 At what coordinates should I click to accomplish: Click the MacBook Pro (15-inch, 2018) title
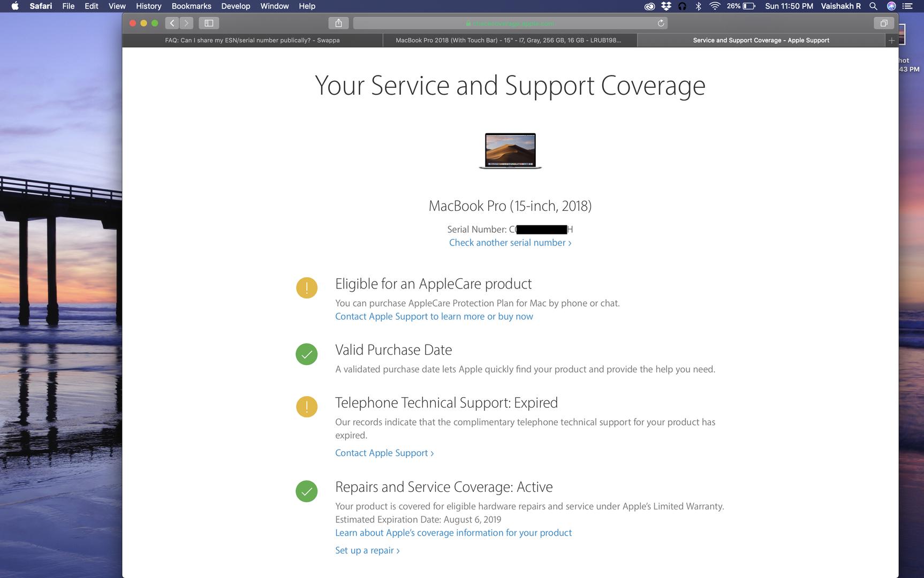[x=510, y=206]
